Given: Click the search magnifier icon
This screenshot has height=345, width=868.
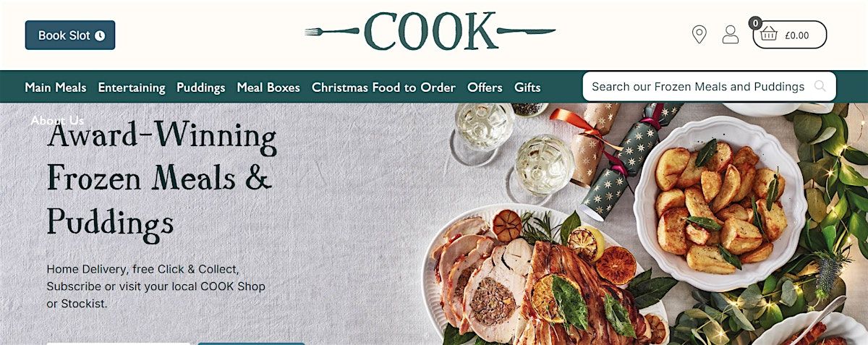Looking at the screenshot, I should (x=820, y=87).
